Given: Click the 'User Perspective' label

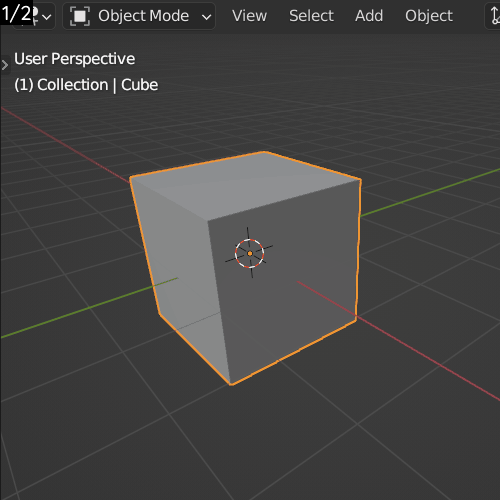Looking at the screenshot, I should pos(74,59).
